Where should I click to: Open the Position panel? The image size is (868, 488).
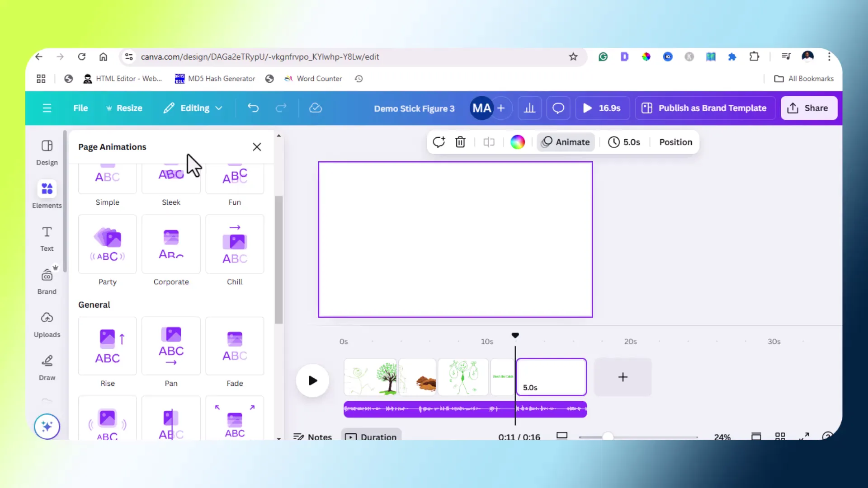coord(675,142)
